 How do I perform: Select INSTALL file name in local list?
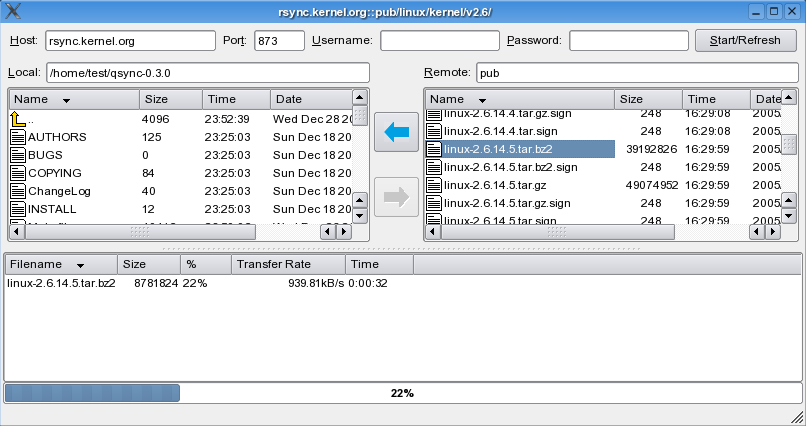tap(52, 209)
